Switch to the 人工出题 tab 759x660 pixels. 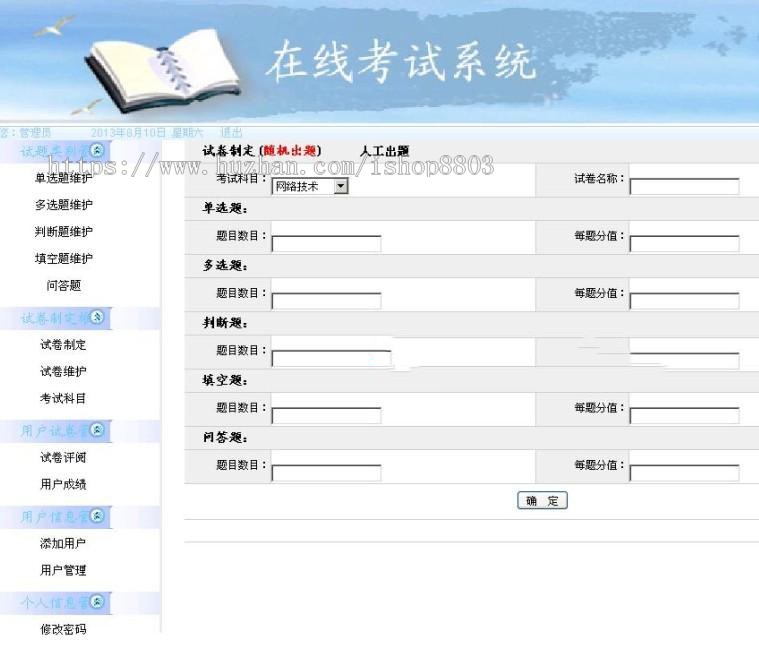tap(385, 151)
